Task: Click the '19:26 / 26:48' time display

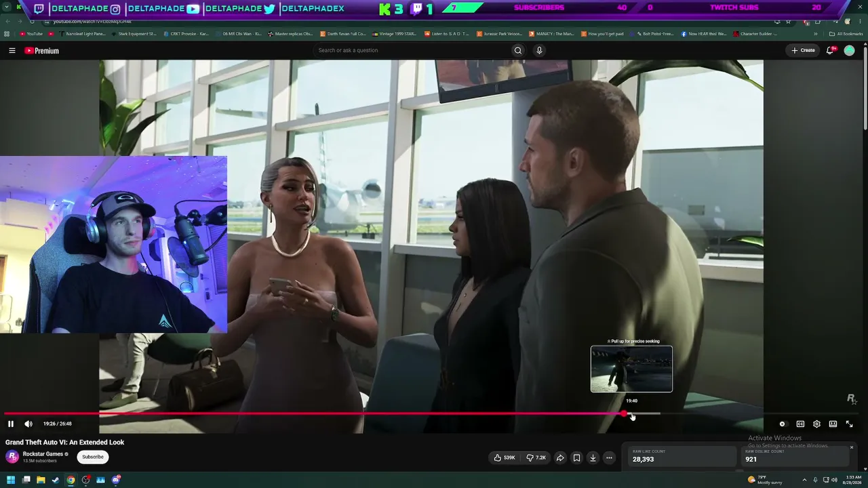Action: 57,424
